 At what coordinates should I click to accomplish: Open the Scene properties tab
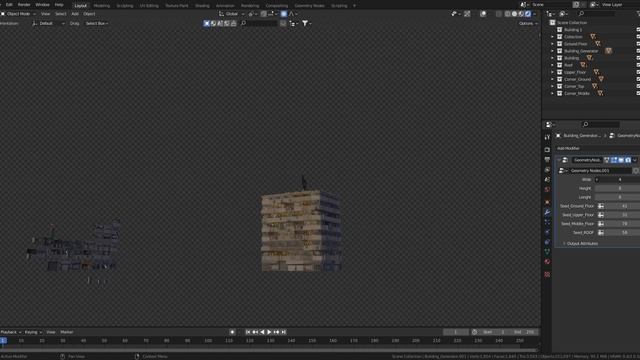pyautogui.click(x=547, y=180)
